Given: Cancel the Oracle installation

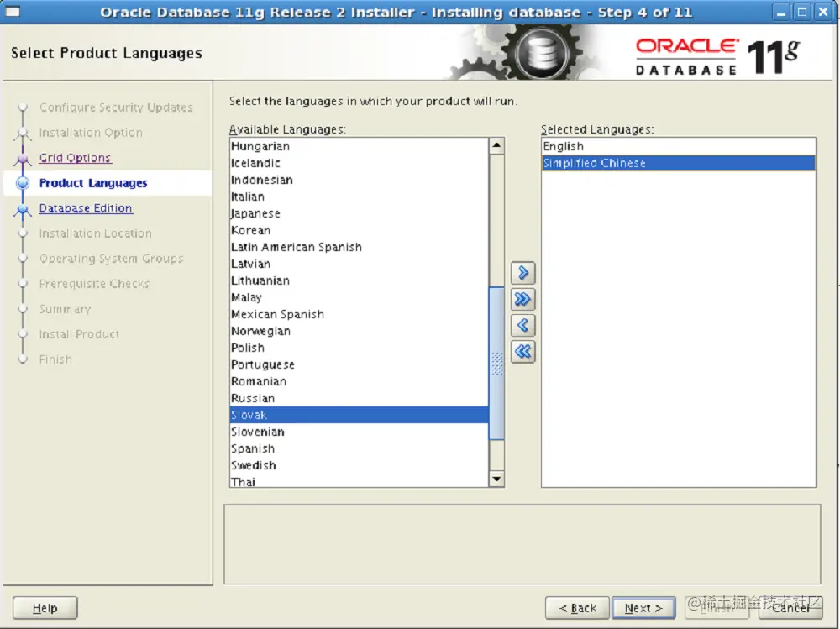Looking at the screenshot, I should tap(790, 607).
